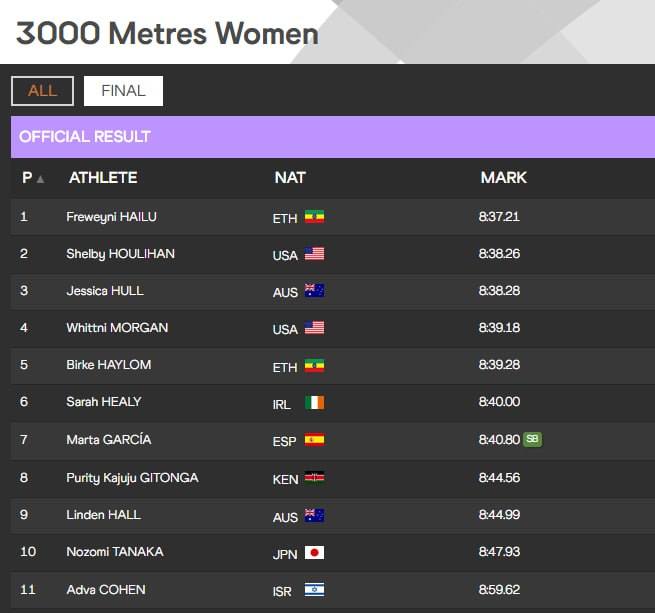
Task: Switch to the FINAL tab
Action: pyautogui.click(x=123, y=91)
